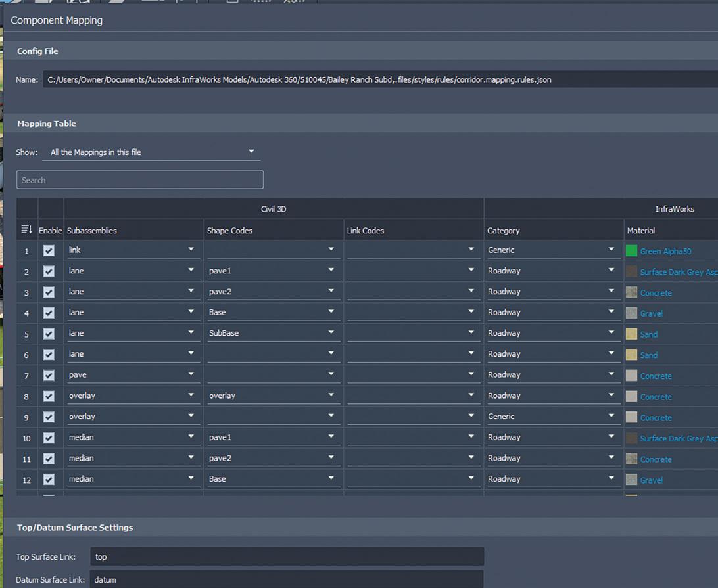This screenshot has height=588, width=718.
Task: Click the concrete swatch in row 8
Action: coord(631,396)
